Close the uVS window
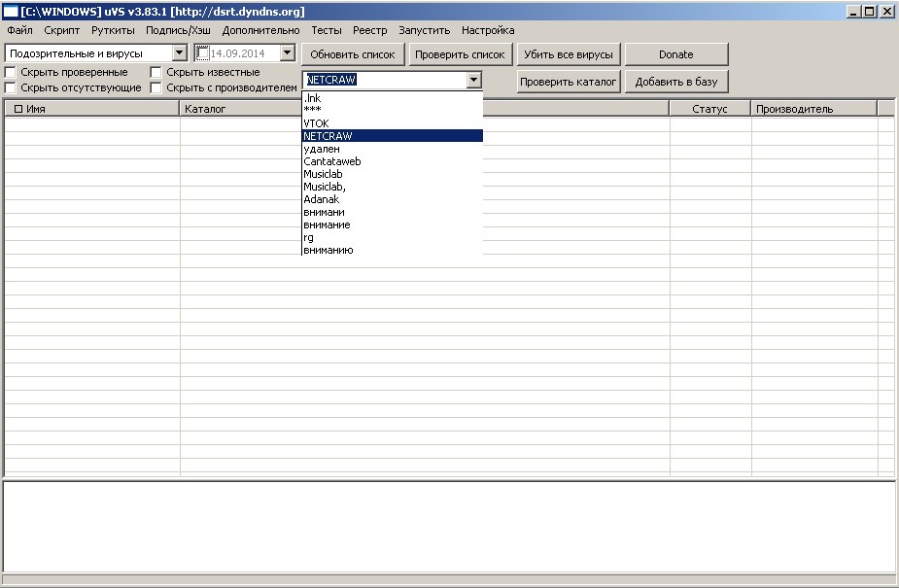 coord(886,12)
